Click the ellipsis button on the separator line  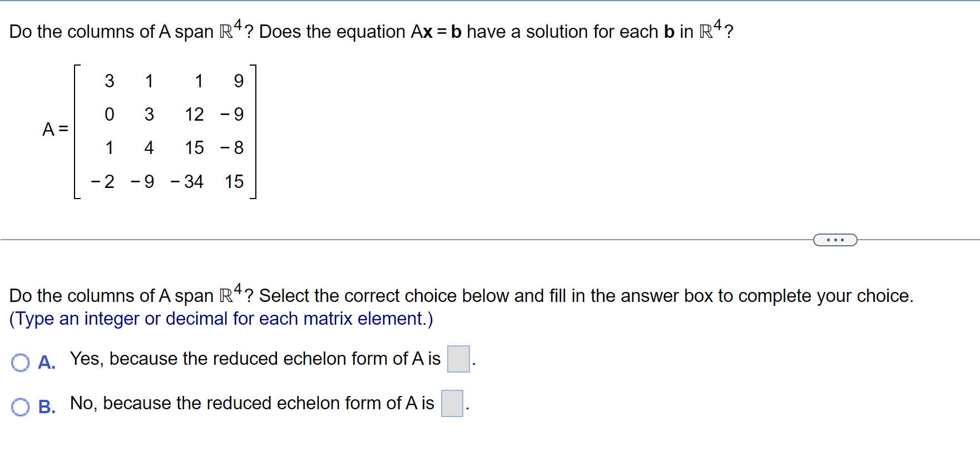[835, 239]
